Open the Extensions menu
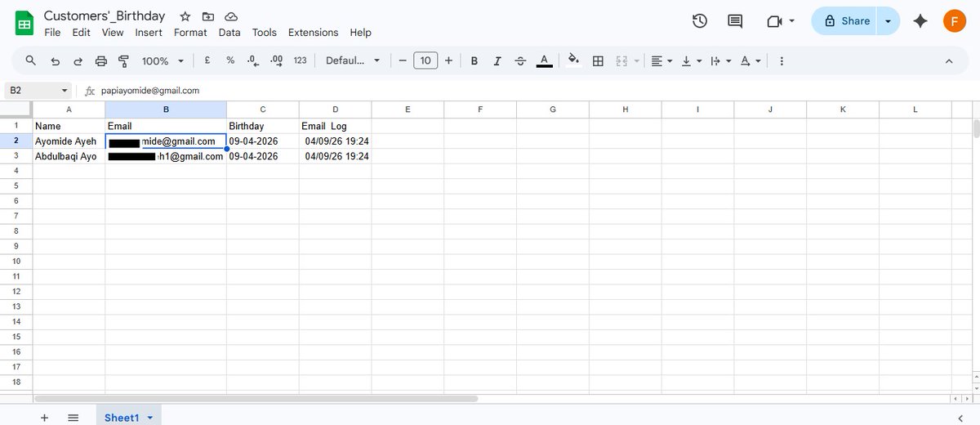980x425 pixels. (x=313, y=33)
